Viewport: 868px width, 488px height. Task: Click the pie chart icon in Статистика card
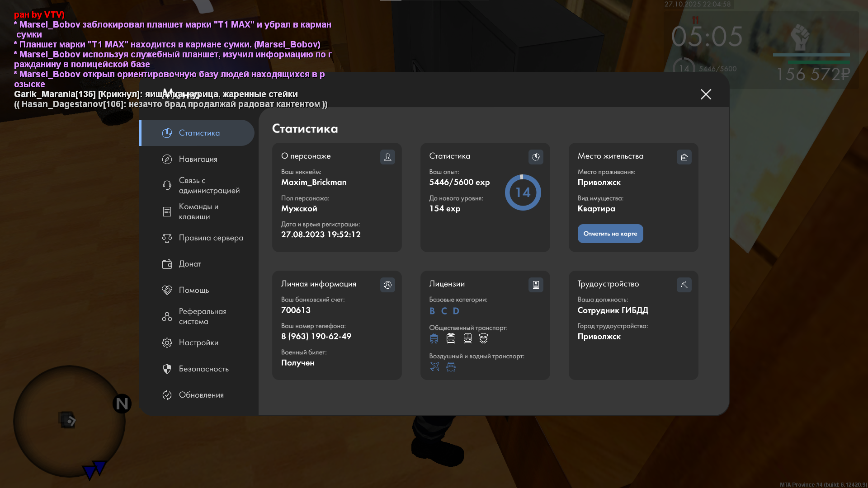click(536, 157)
